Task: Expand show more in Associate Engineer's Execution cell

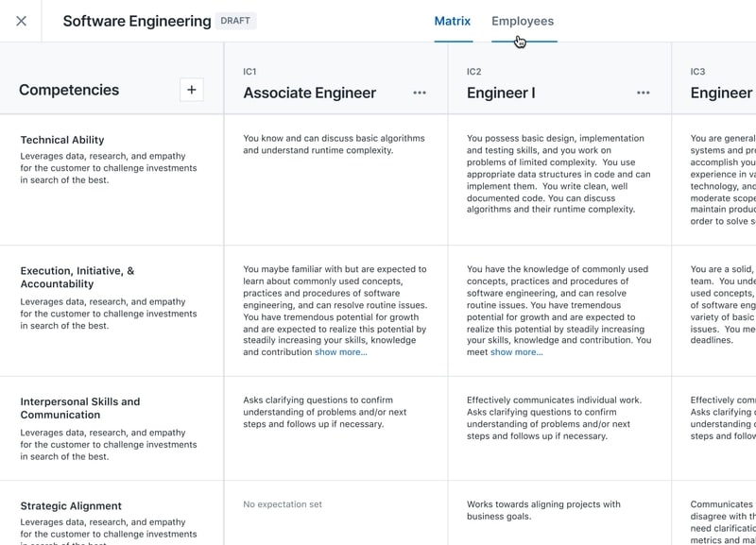Action: pyautogui.click(x=343, y=352)
